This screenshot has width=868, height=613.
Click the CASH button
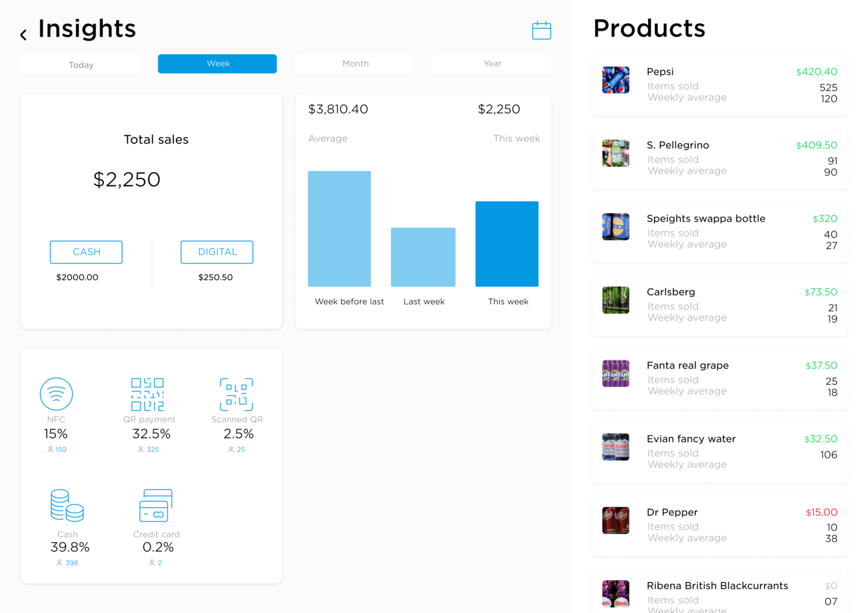pyautogui.click(x=86, y=252)
